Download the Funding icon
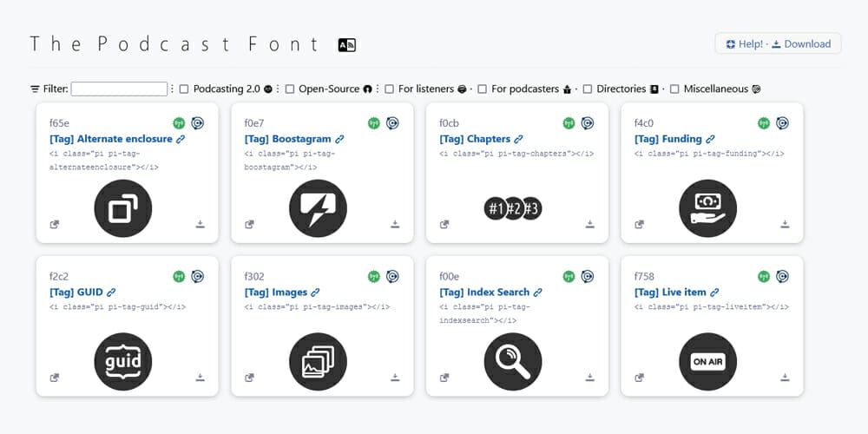 point(785,224)
